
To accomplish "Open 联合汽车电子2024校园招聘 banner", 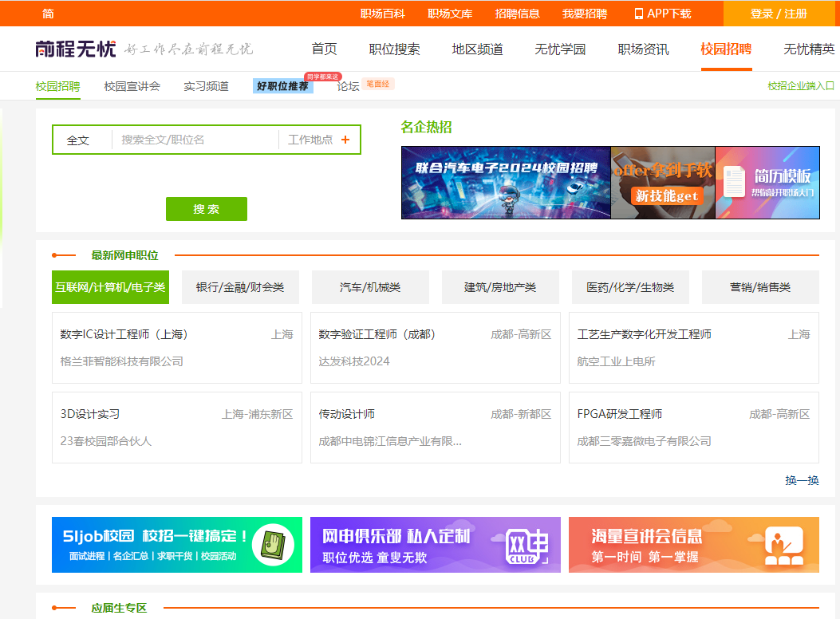I will point(506,183).
